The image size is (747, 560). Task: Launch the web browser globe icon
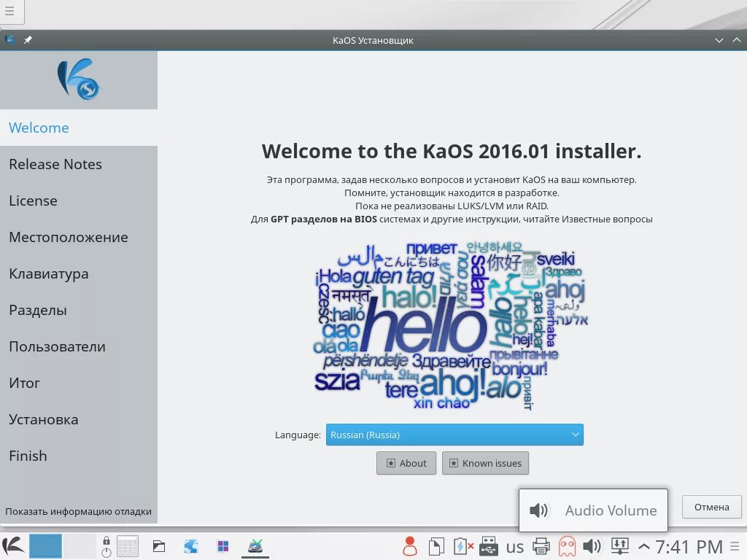point(191,546)
